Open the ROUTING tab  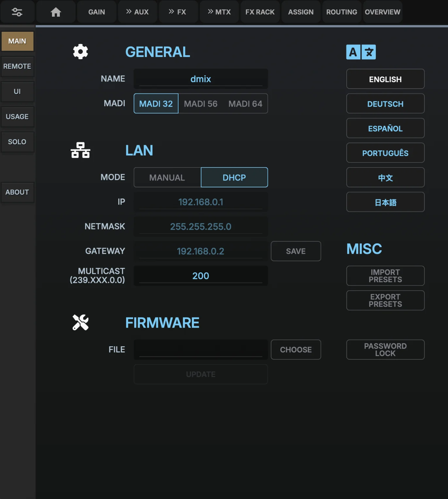point(342,12)
